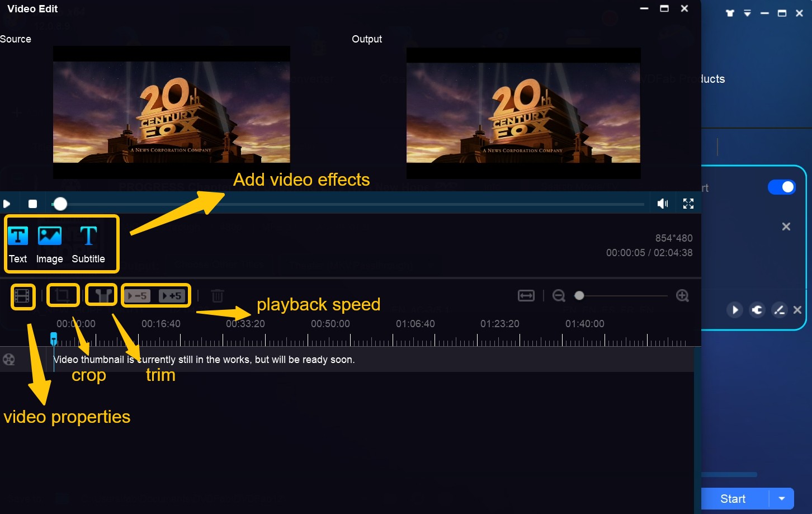Screen dimensions: 812x514
Task: Click the 854*480 resolution text
Action: (674, 238)
